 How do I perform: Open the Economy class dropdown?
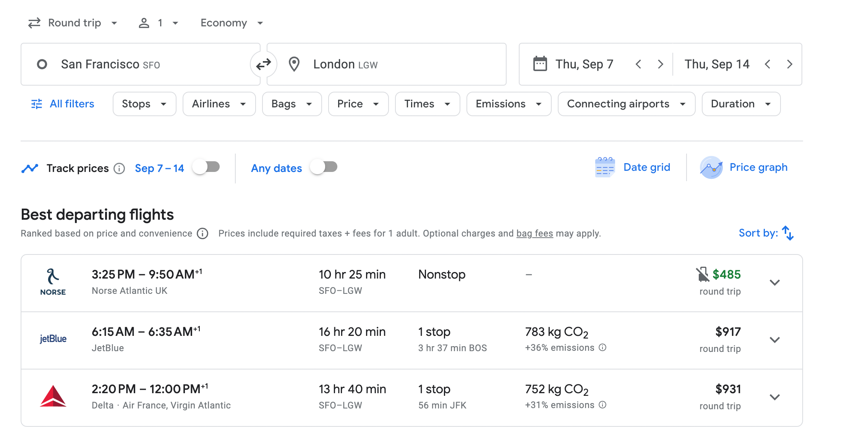click(x=232, y=23)
